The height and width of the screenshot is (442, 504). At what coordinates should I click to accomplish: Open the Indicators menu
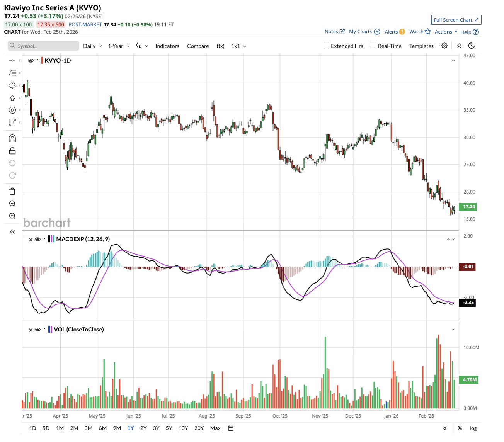(x=167, y=46)
